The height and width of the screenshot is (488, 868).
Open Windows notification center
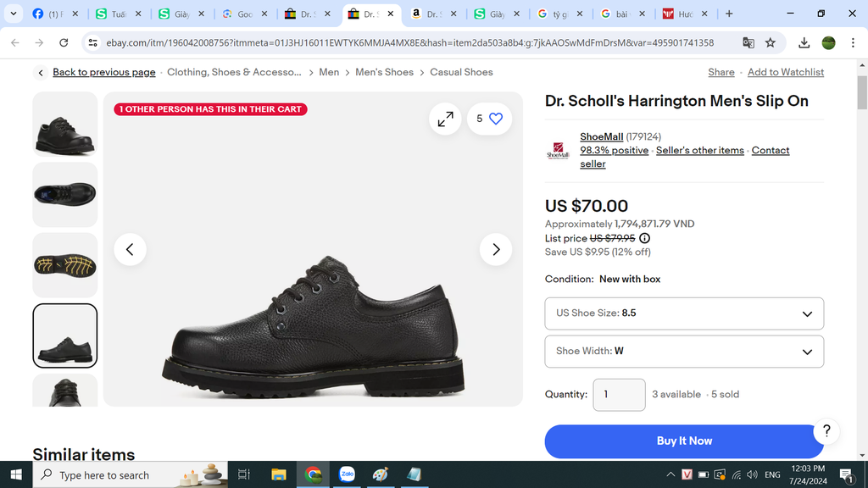point(847,474)
